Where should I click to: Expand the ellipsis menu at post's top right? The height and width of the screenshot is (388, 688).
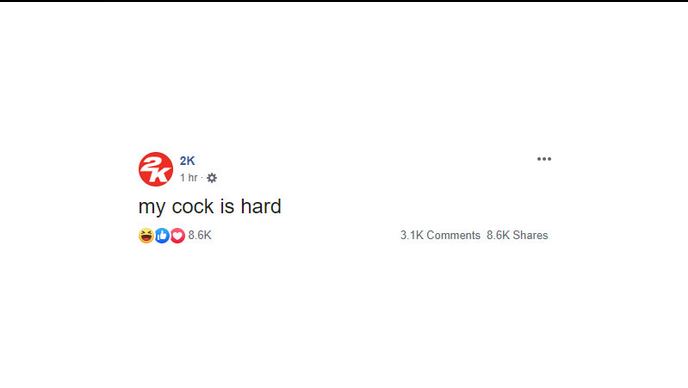(x=544, y=159)
